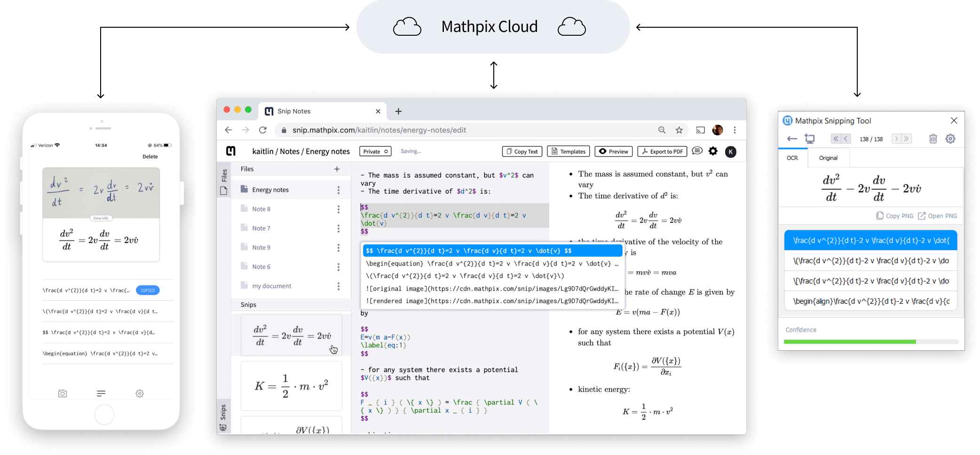Click the Copy Text button

point(522,151)
